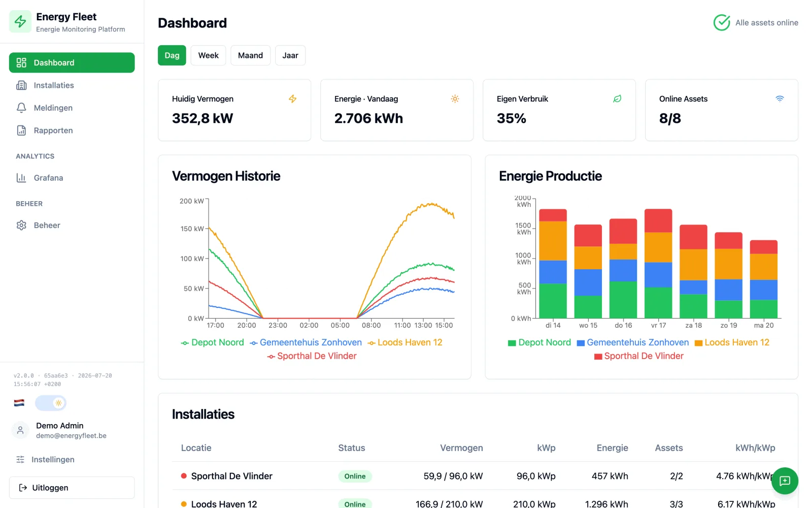Viewport: 812px width, 508px height.
Task: Click the Beheer gear icon
Action: pos(21,225)
